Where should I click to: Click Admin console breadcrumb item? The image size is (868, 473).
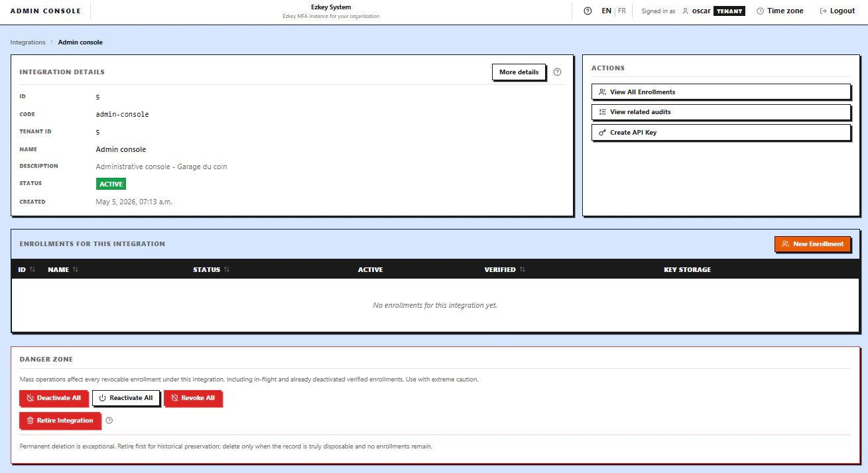pos(80,42)
